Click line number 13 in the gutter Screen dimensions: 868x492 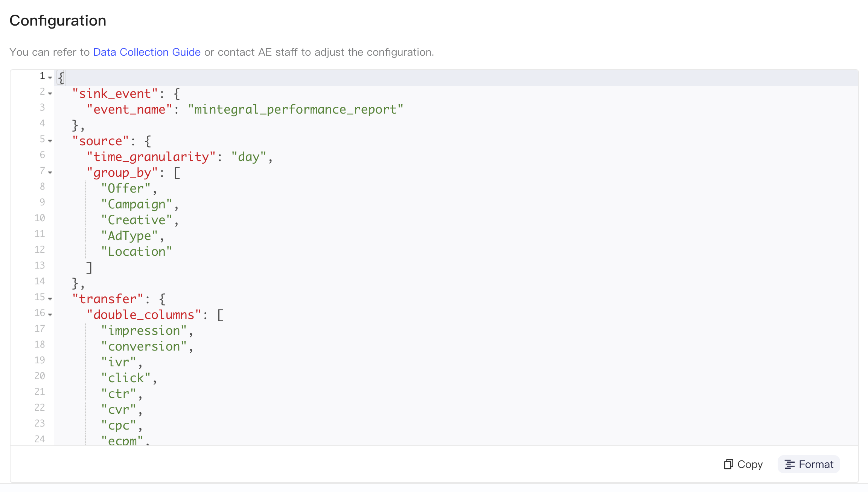[40, 266]
